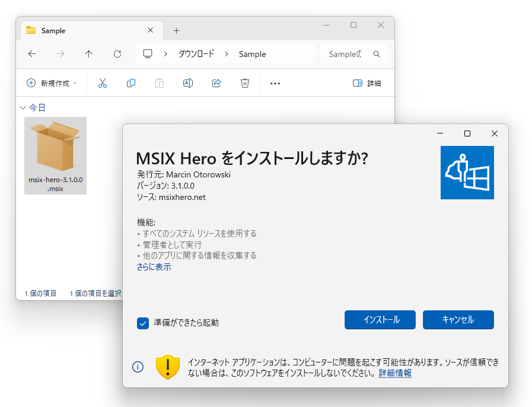Click the MSIX Hero app logo

(x=467, y=173)
